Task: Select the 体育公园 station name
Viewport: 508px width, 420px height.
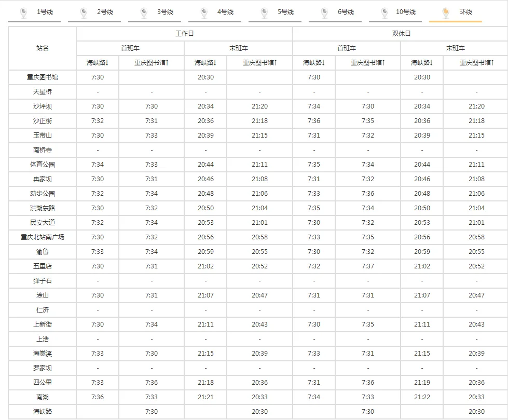Action: 43,165
